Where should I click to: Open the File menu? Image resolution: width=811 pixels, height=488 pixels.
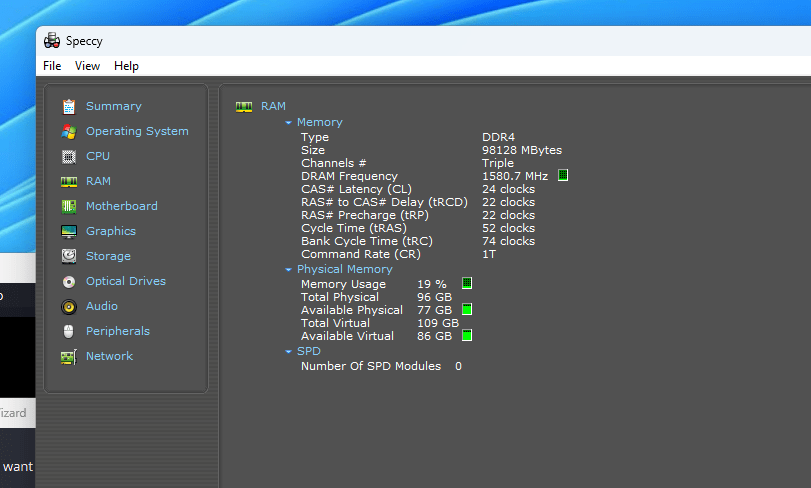click(52, 66)
